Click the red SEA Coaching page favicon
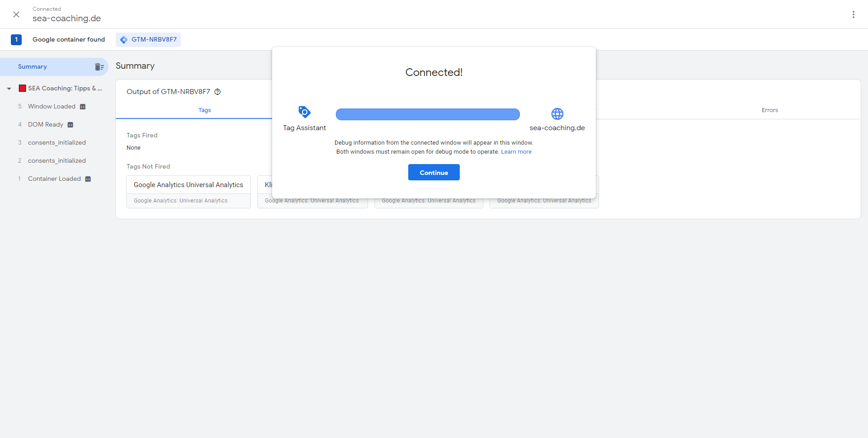This screenshot has width=868, height=438. tap(22, 88)
